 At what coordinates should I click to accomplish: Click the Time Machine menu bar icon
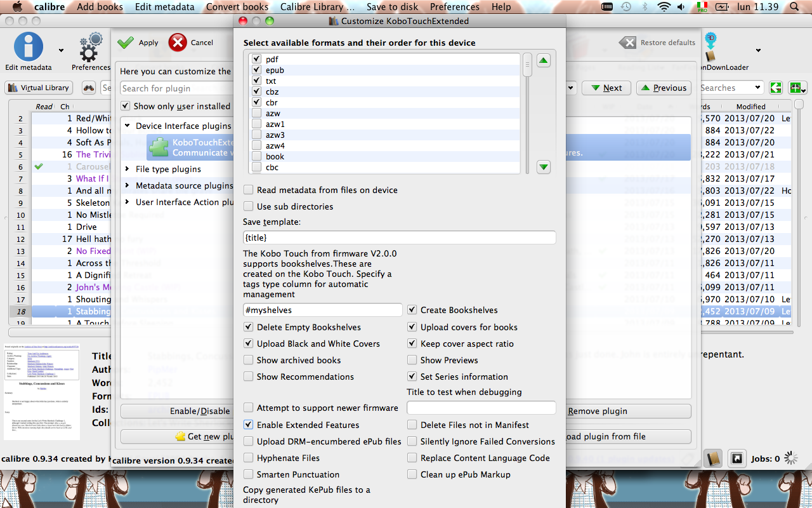[x=626, y=7]
